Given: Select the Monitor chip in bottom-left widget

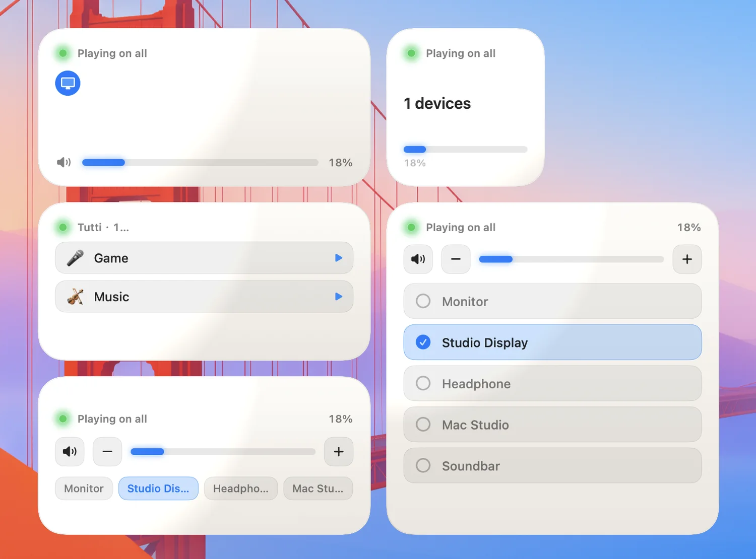Looking at the screenshot, I should click(x=84, y=488).
